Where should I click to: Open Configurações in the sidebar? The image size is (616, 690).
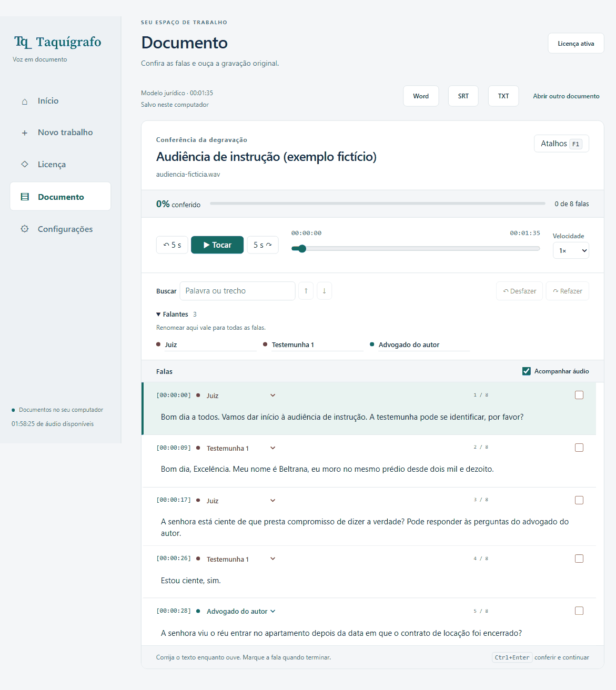coord(60,229)
